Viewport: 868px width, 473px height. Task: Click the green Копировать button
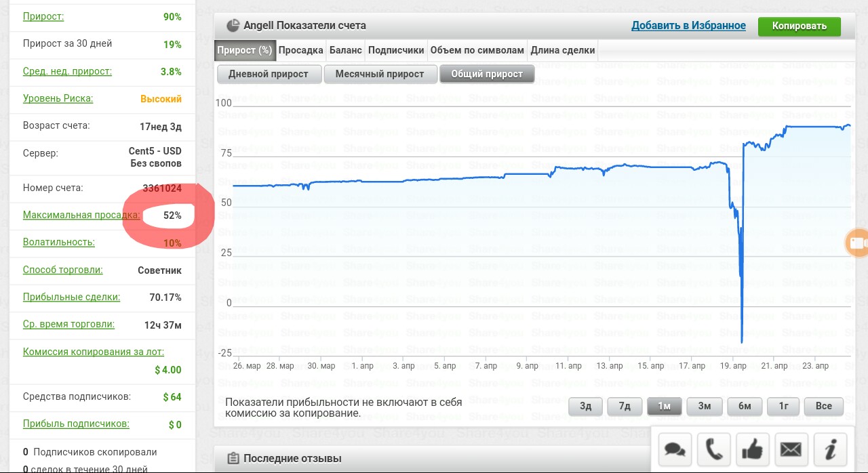pyautogui.click(x=800, y=26)
